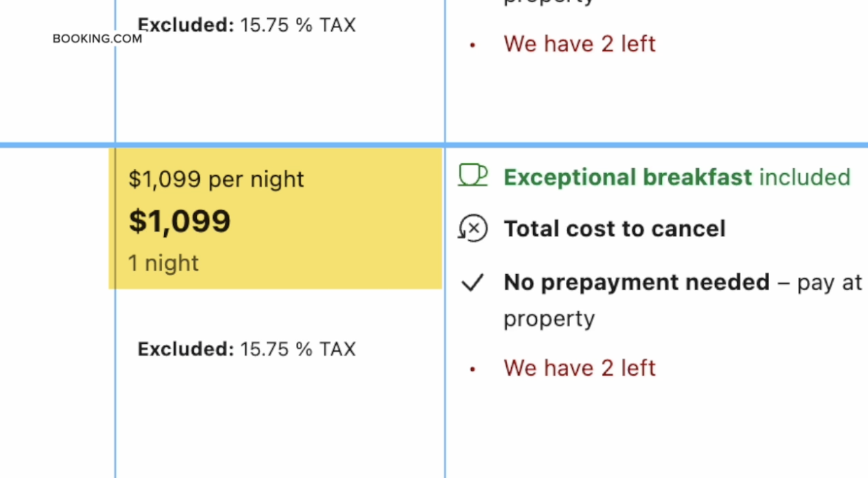Image resolution: width=868 pixels, height=478 pixels.
Task: Click the '$1,099 per night' rate line
Action: click(216, 179)
